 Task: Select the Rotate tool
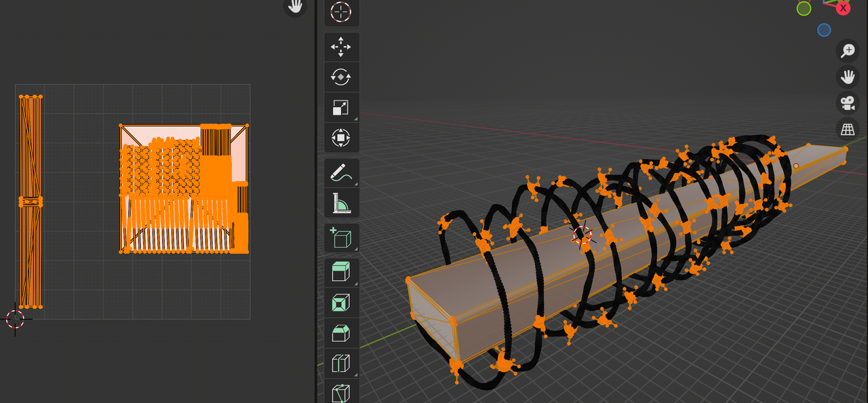point(340,77)
